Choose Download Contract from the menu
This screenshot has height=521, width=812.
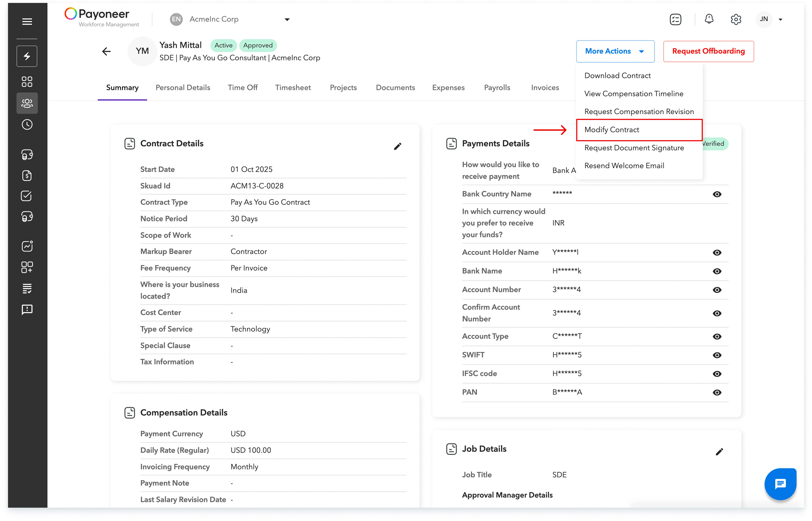617,75
